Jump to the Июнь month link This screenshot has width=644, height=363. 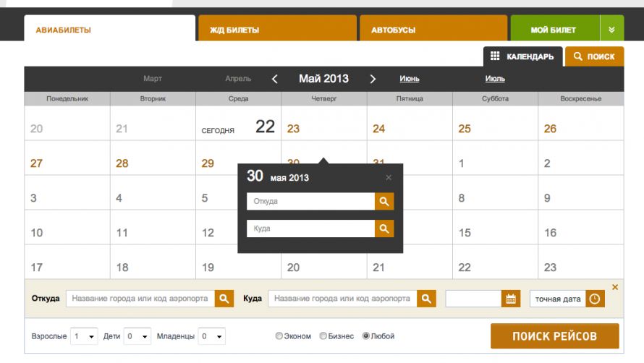click(409, 79)
